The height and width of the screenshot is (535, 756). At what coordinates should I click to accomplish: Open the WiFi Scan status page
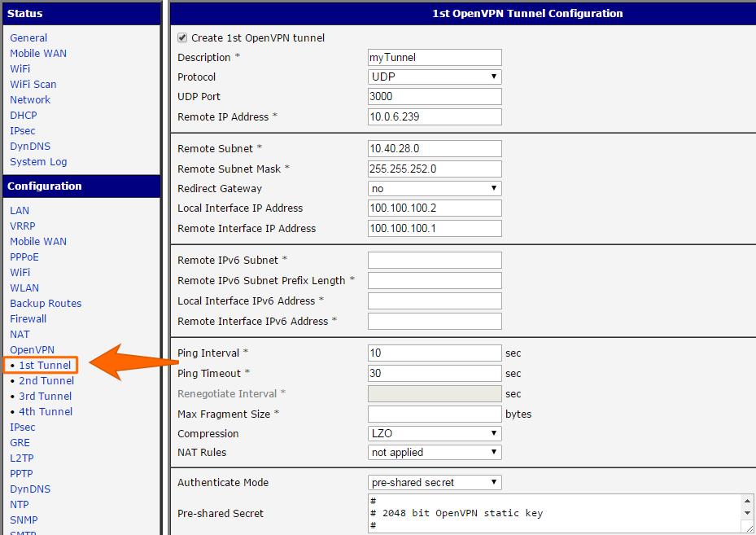(x=33, y=84)
